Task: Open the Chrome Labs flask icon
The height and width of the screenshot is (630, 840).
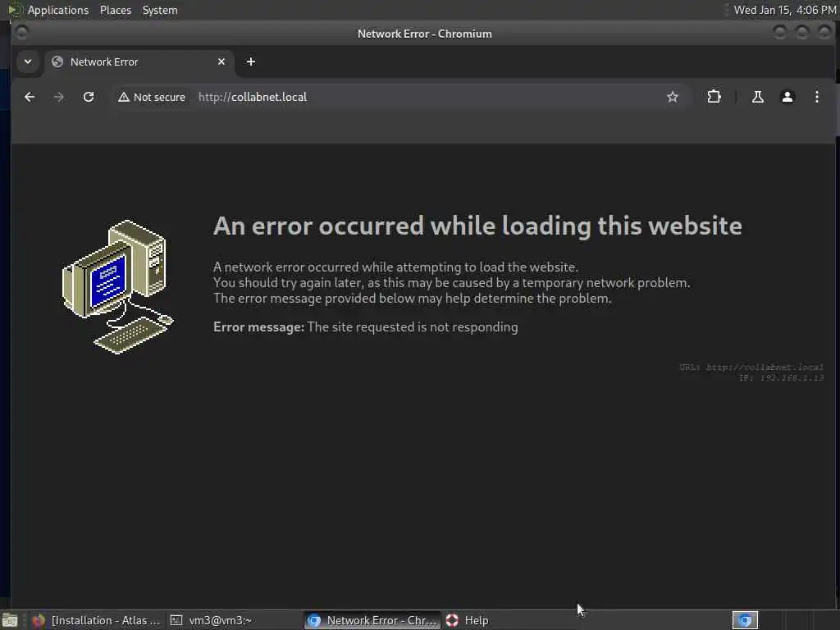Action: (x=757, y=97)
